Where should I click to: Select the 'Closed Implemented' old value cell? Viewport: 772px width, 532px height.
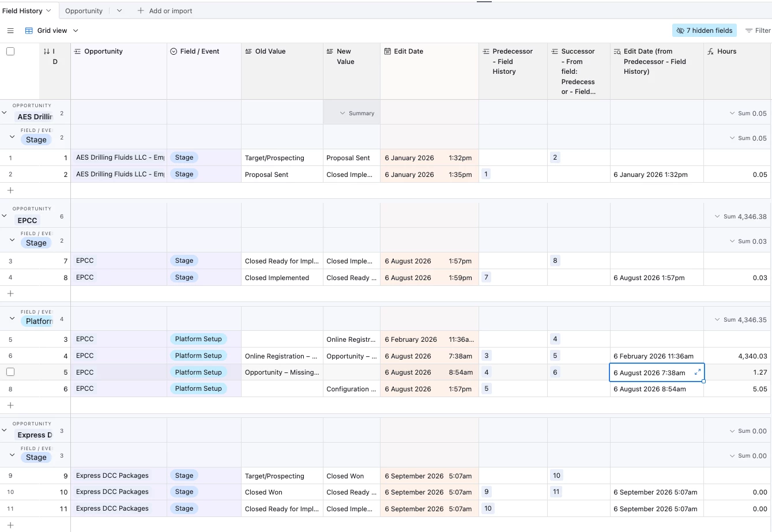point(282,278)
